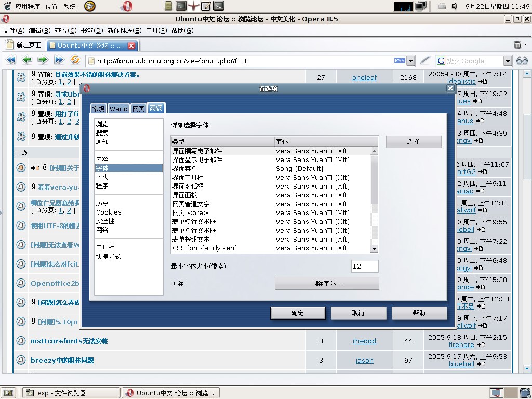
Task: Open the trash applet in the bottom panel
Action: tap(526, 393)
